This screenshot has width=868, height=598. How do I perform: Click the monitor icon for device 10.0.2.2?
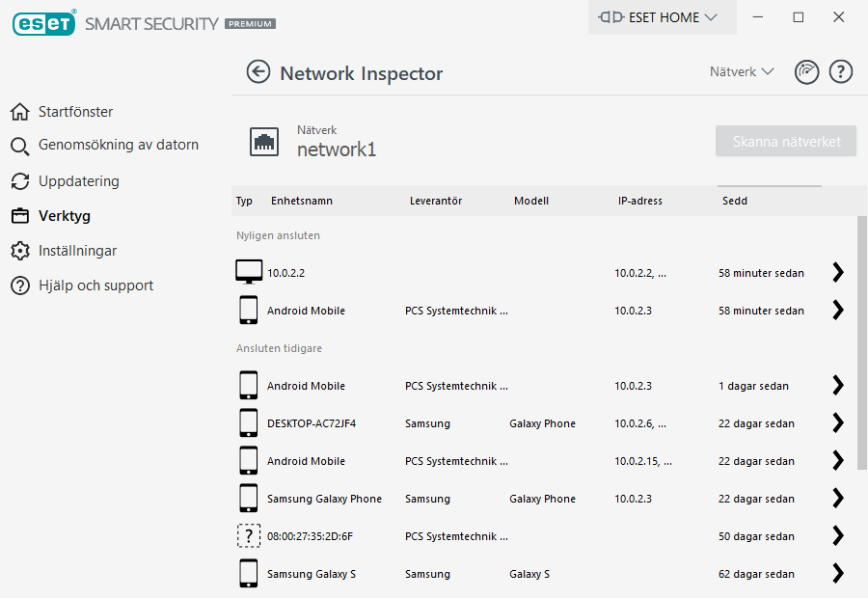point(249,273)
